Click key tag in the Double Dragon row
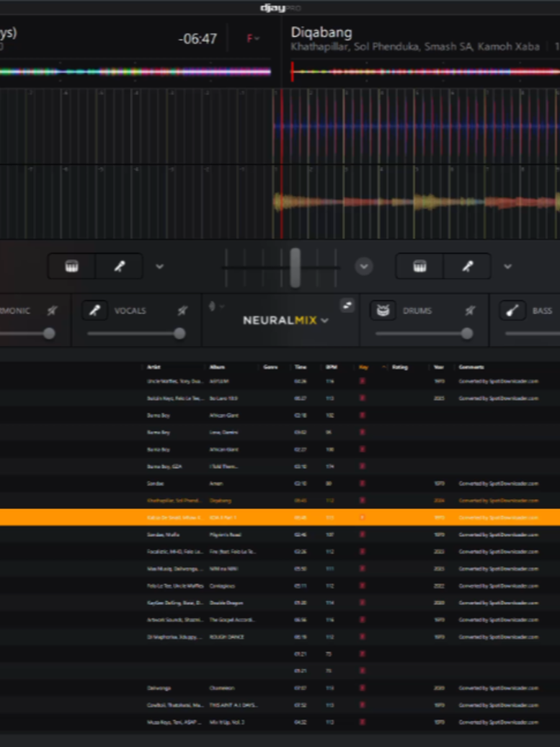Viewport: 560px width, 747px height. tap(363, 603)
